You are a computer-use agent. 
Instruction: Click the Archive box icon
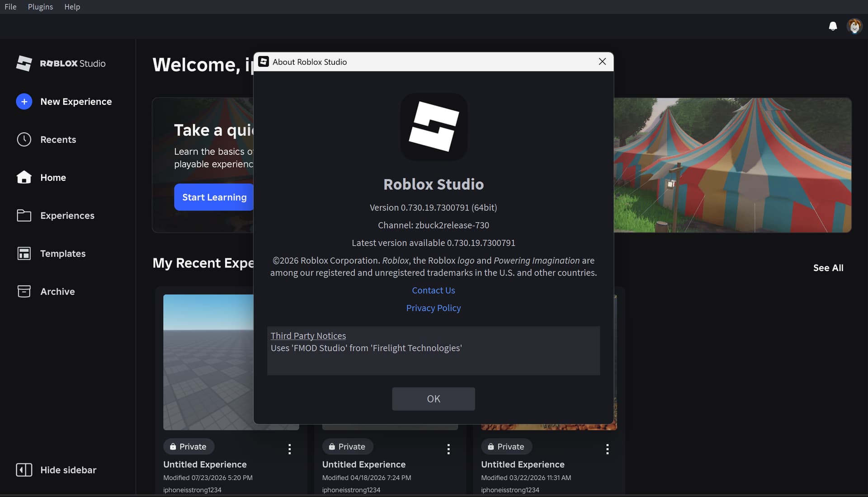click(x=24, y=291)
